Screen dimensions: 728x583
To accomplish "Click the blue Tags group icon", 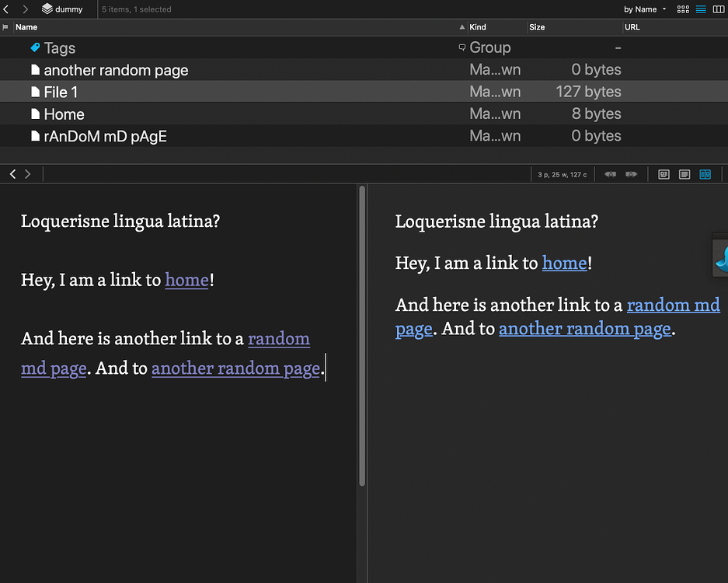I will [x=35, y=48].
